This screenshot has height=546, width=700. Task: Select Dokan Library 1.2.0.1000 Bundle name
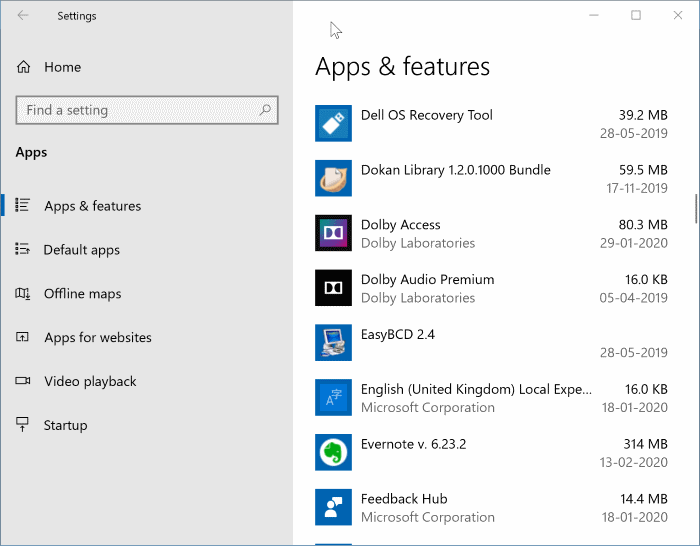click(455, 170)
